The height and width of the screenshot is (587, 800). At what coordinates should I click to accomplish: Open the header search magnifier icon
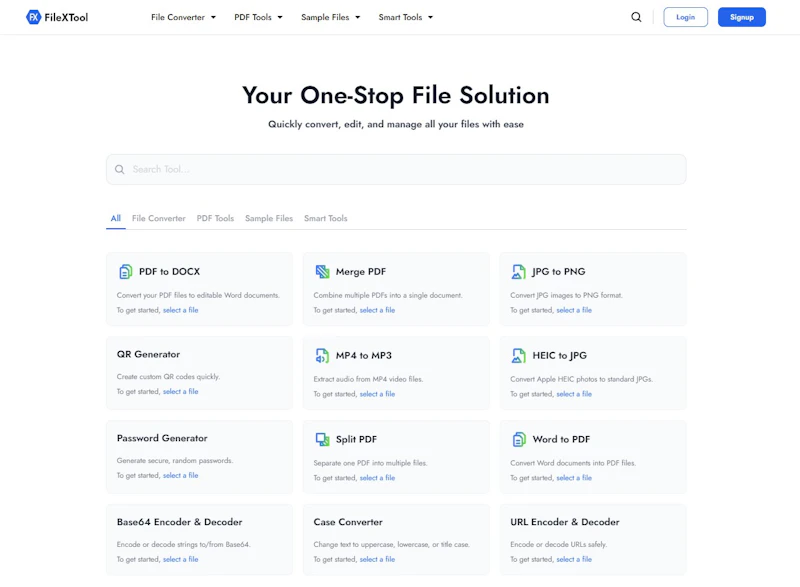[x=636, y=17]
